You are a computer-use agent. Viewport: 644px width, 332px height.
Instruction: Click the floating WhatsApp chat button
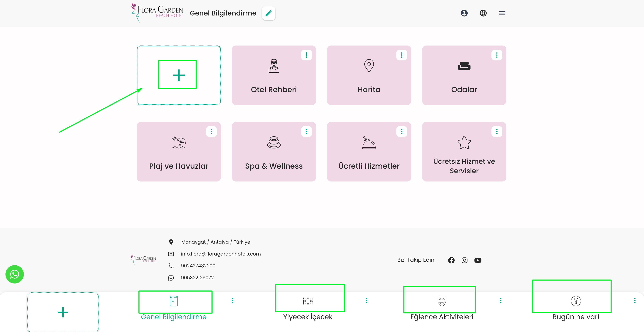(x=15, y=274)
